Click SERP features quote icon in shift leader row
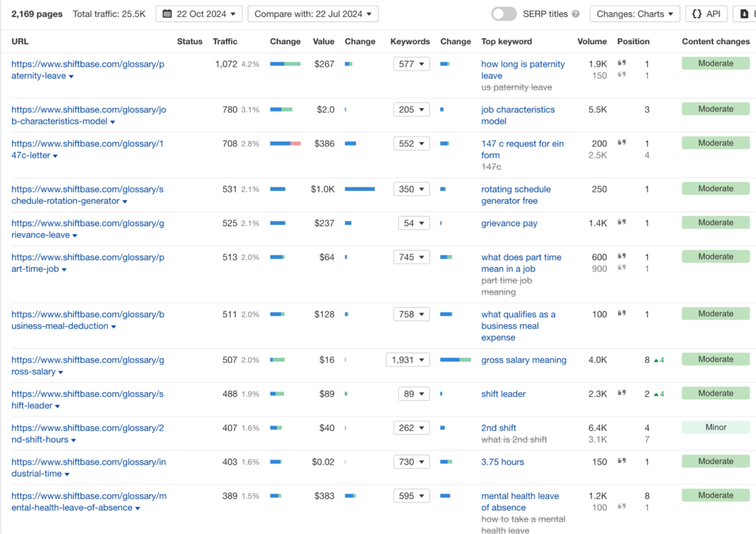The image size is (756, 534). (622, 394)
